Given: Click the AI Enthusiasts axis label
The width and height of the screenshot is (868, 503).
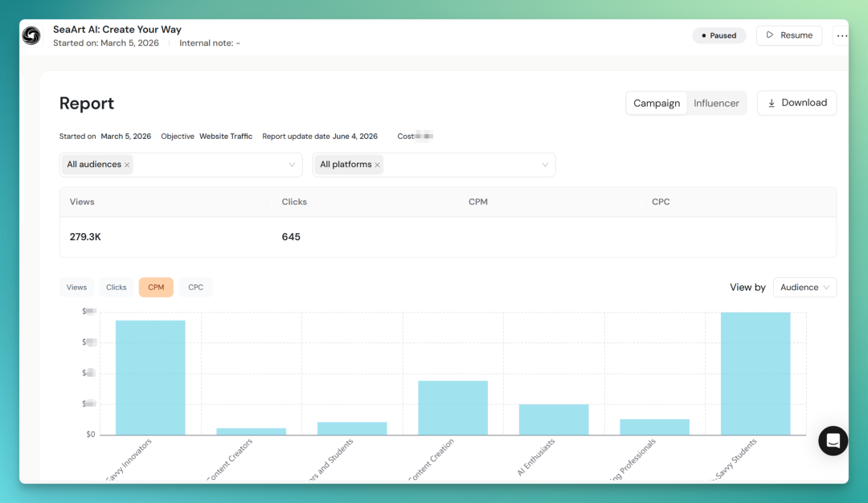Looking at the screenshot, I should point(536,457).
